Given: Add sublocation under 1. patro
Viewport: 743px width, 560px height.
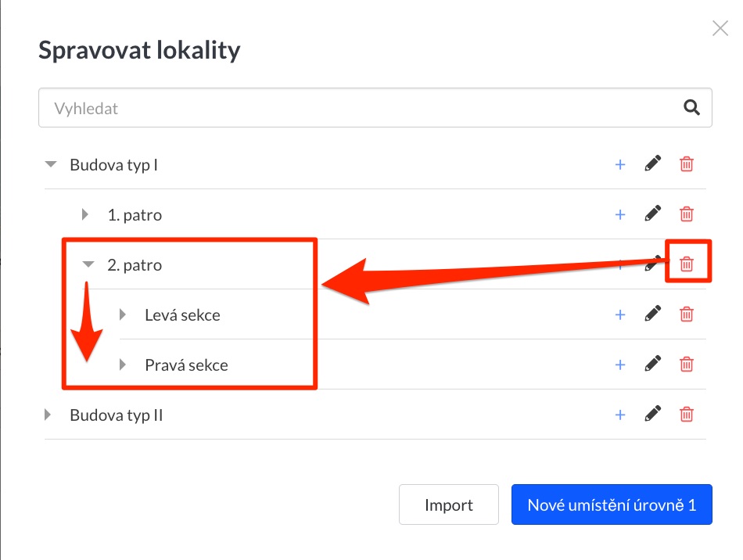Looking at the screenshot, I should coord(619,214).
